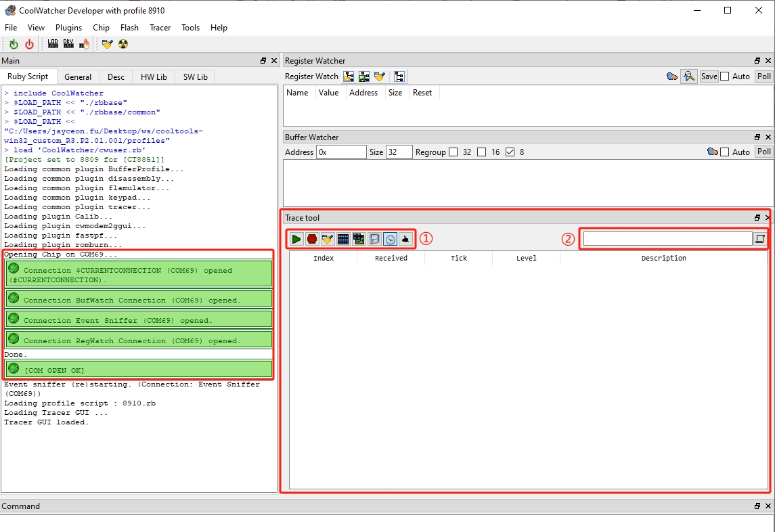The height and width of the screenshot is (532, 775).
Task: Click the Received column header in Trace tool
Action: [391, 258]
